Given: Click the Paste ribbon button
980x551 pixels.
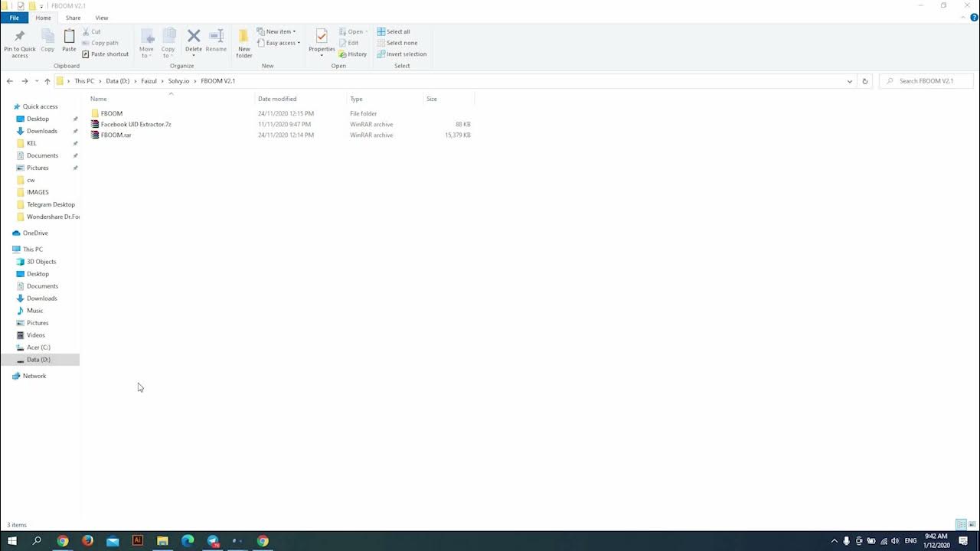Looking at the screenshot, I should tap(69, 41).
